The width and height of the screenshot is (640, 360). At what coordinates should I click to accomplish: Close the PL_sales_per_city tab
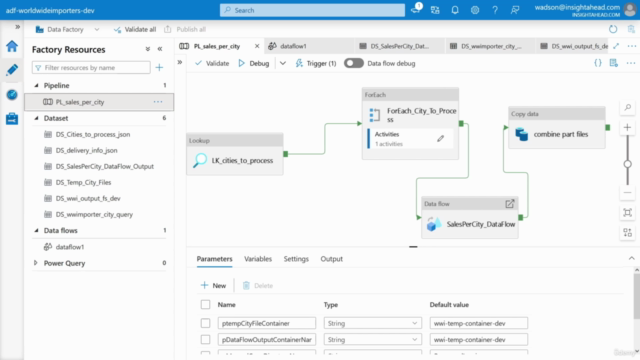click(257, 46)
